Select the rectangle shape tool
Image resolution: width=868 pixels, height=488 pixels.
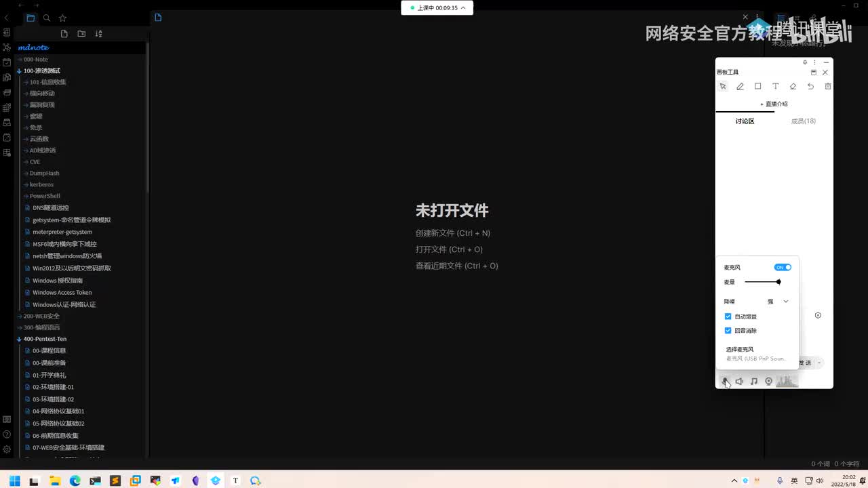click(x=757, y=87)
